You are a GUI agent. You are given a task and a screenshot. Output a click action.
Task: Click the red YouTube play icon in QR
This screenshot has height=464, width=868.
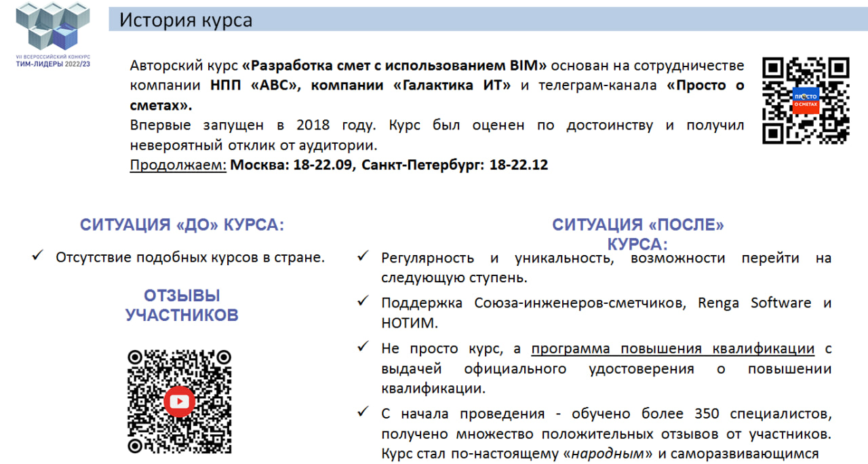[180, 402]
